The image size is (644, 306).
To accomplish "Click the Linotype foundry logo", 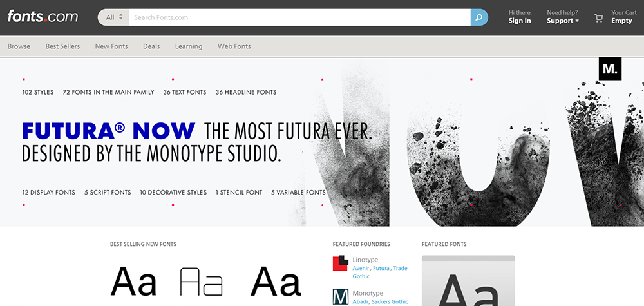I will point(341,263).
